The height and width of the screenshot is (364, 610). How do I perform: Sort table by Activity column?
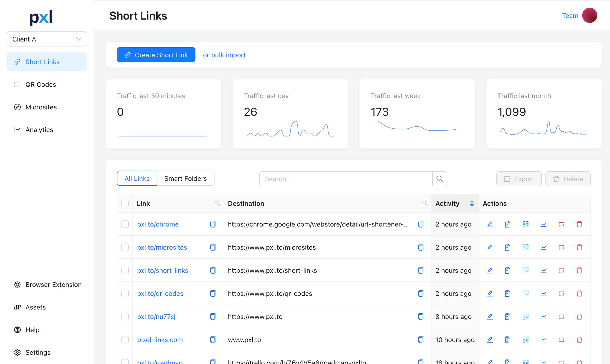point(472,203)
